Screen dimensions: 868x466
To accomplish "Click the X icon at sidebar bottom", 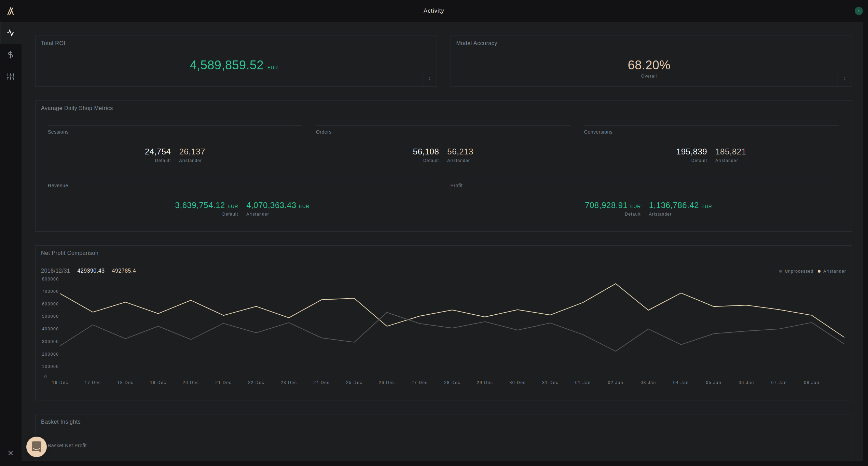I will pos(11,453).
